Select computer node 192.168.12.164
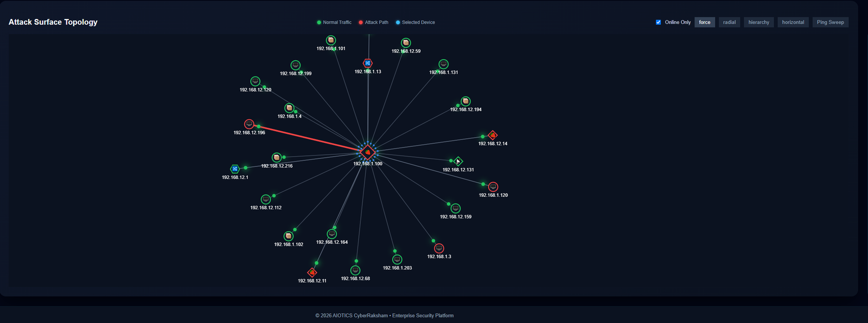The width and height of the screenshot is (868, 323). click(x=332, y=234)
